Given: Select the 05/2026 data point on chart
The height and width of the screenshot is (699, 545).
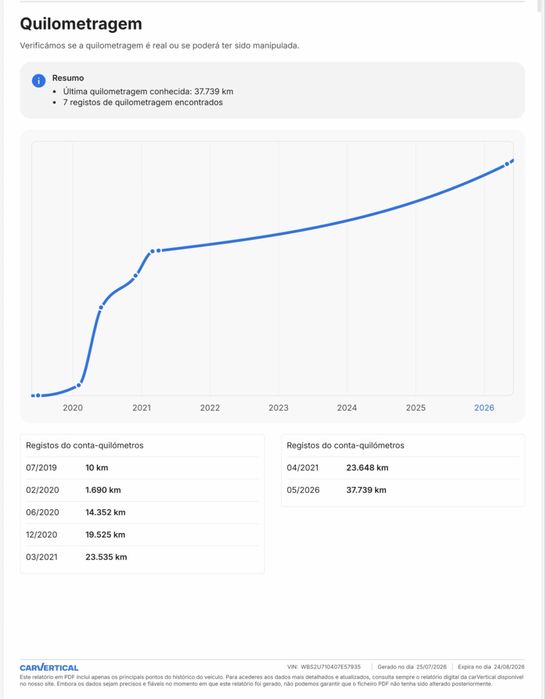Looking at the screenshot, I should (507, 164).
